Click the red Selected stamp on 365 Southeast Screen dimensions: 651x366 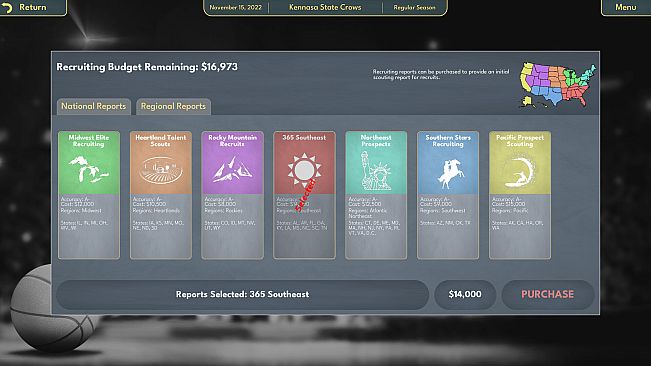306,195
